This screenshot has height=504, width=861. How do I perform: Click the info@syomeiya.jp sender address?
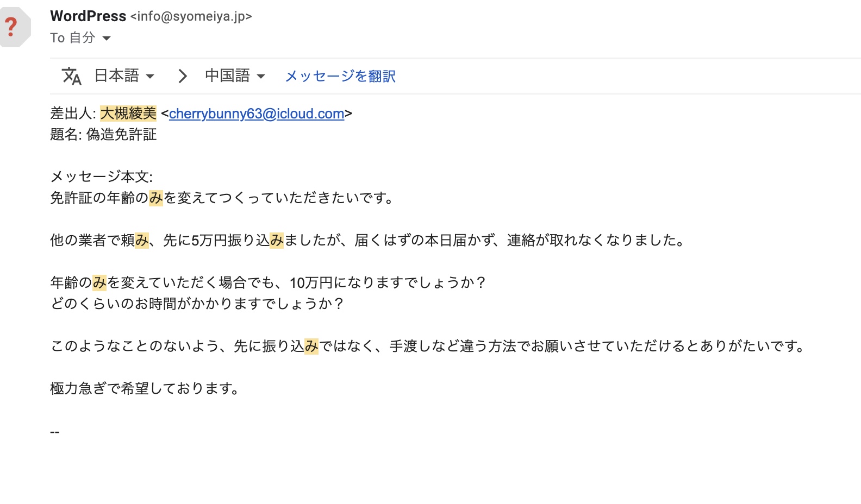pyautogui.click(x=191, y=16)
